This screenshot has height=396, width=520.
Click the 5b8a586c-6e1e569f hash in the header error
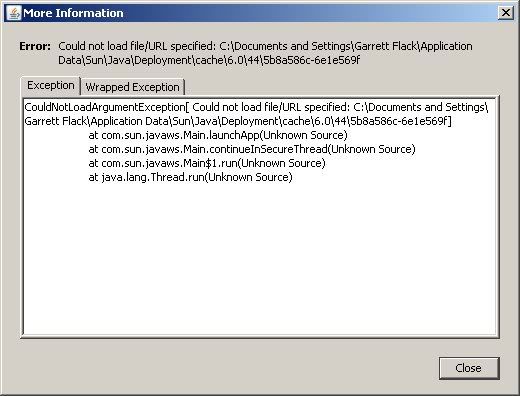(x=312, y=60)
